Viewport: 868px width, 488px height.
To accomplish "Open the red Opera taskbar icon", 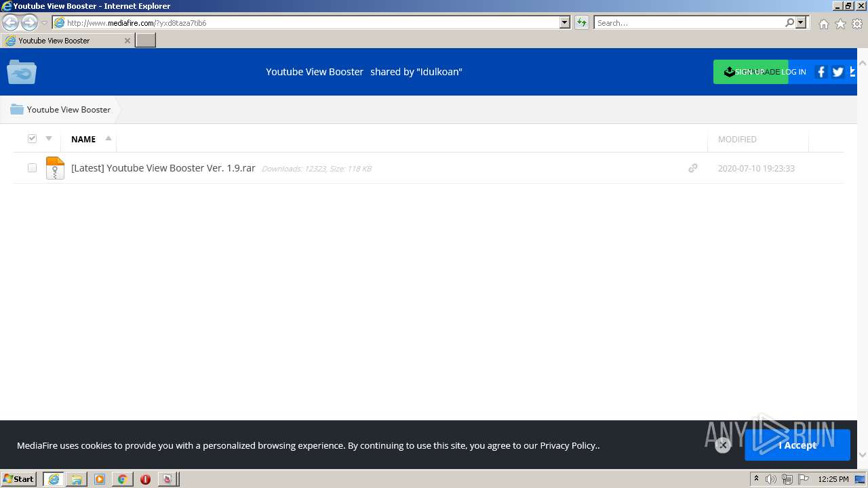I will (x=145, y=479).
